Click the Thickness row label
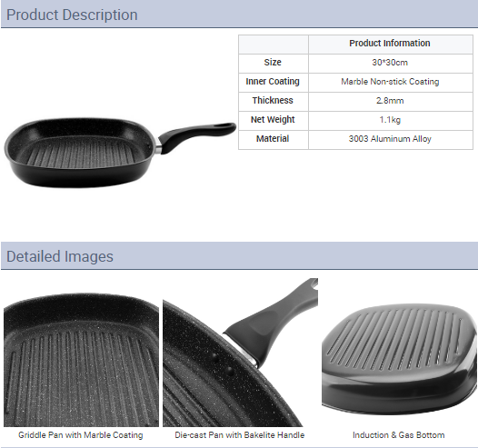478x448 pixels. [273, 101]
